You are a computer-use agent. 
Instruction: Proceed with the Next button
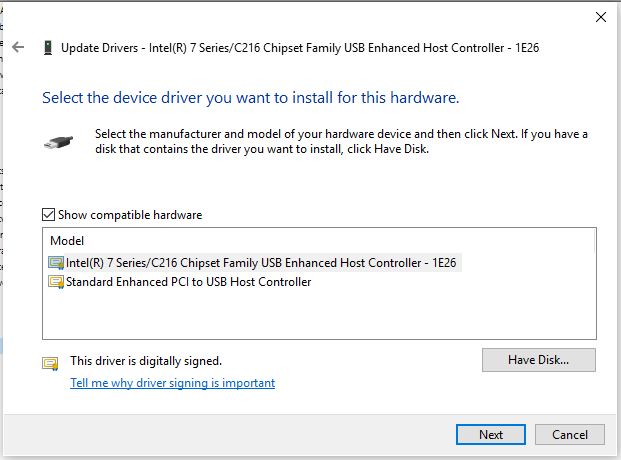(491, 435)
